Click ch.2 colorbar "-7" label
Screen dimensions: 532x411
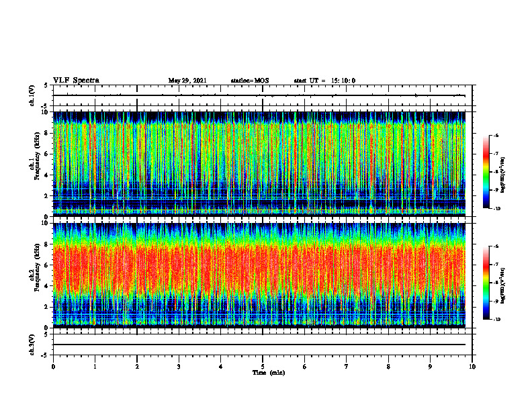pos(496,265)
